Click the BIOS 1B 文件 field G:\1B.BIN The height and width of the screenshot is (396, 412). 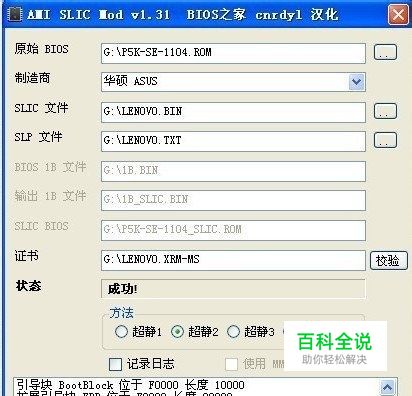233,171
